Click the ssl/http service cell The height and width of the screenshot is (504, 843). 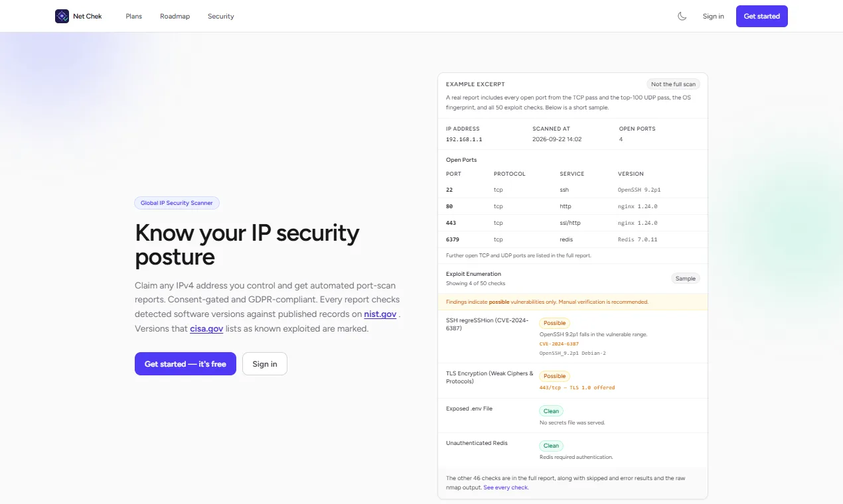tap(570, 223)
